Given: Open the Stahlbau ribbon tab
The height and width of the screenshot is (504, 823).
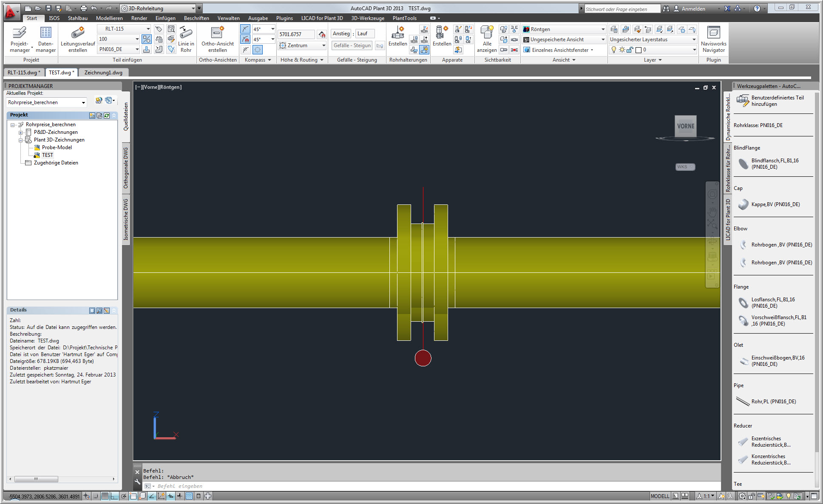Looking at the screenshot, I should (78, 18).
